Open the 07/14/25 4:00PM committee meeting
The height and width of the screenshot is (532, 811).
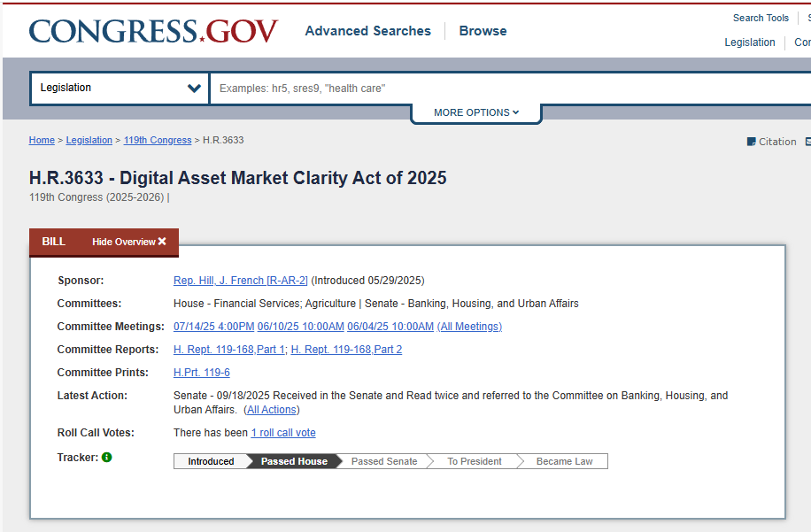[x=213, y=327]
